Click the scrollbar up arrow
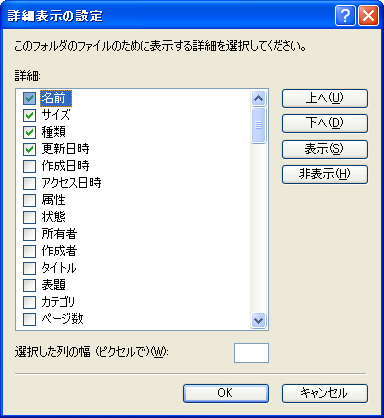 click(x=259, y=98)
